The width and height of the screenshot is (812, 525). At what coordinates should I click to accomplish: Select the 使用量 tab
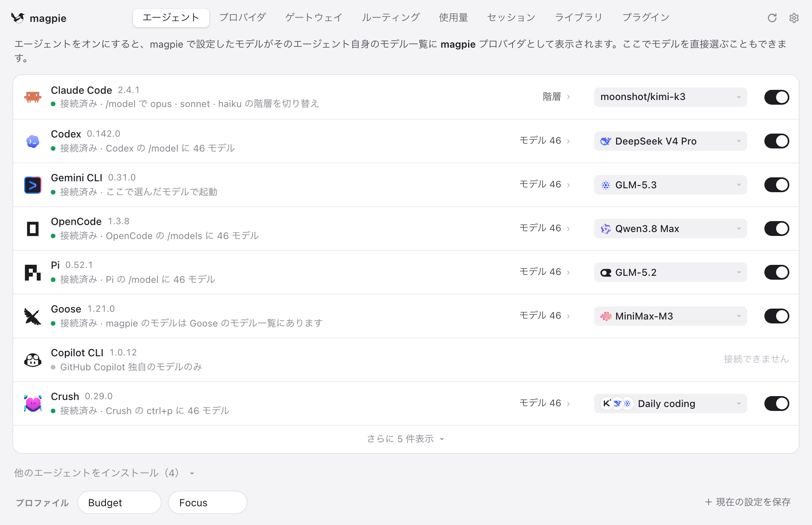[453, 18]
